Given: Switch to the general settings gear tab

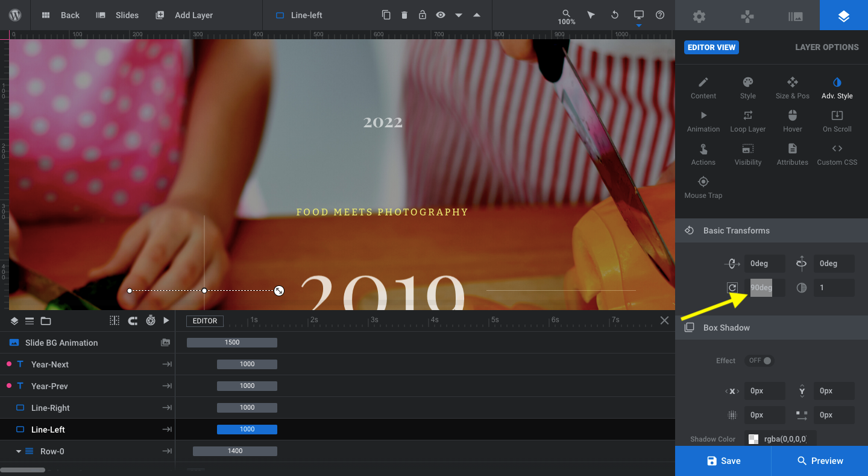Looking at the screenshot, I should coord(699,16).
